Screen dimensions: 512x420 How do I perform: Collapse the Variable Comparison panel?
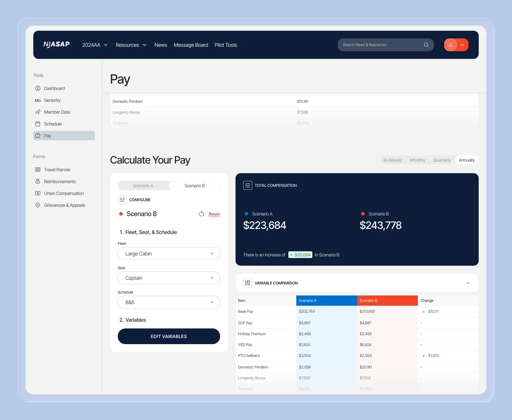[x=468, y=283]
